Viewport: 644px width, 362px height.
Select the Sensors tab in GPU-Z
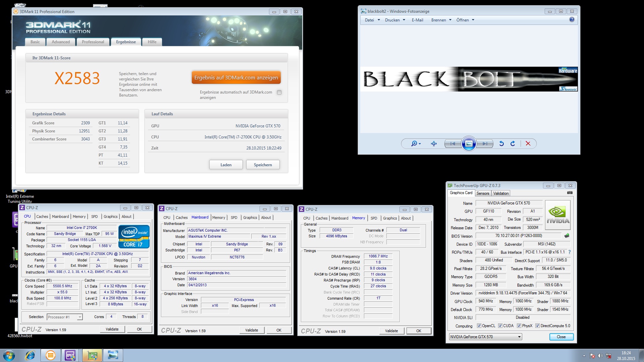point(483,193)
